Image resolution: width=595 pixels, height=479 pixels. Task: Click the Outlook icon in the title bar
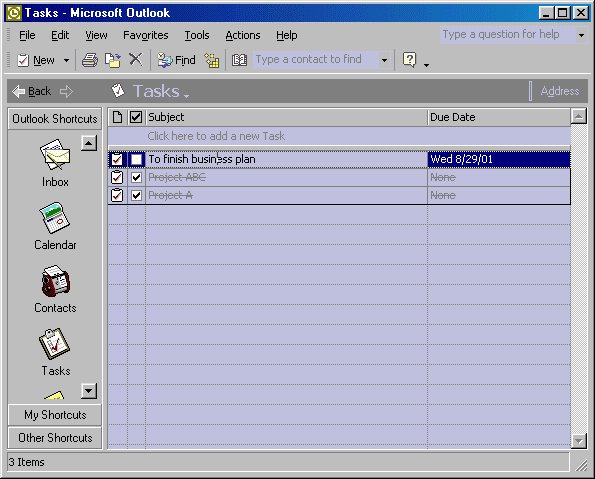pos(14,13)
